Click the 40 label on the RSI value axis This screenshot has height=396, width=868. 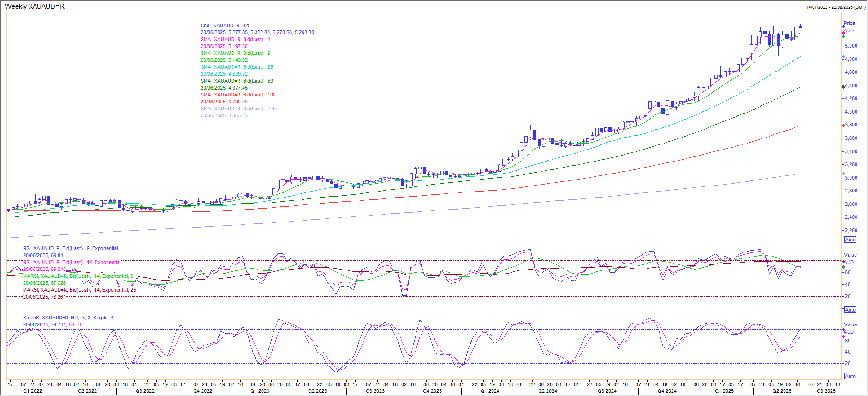pos(848,284)
